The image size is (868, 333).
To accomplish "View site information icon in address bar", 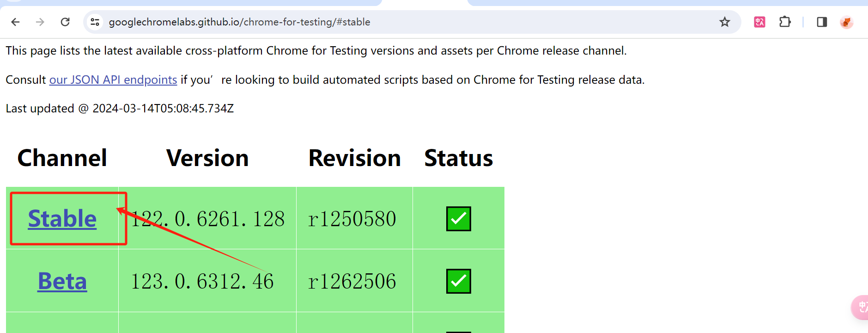I will (95, 22).
